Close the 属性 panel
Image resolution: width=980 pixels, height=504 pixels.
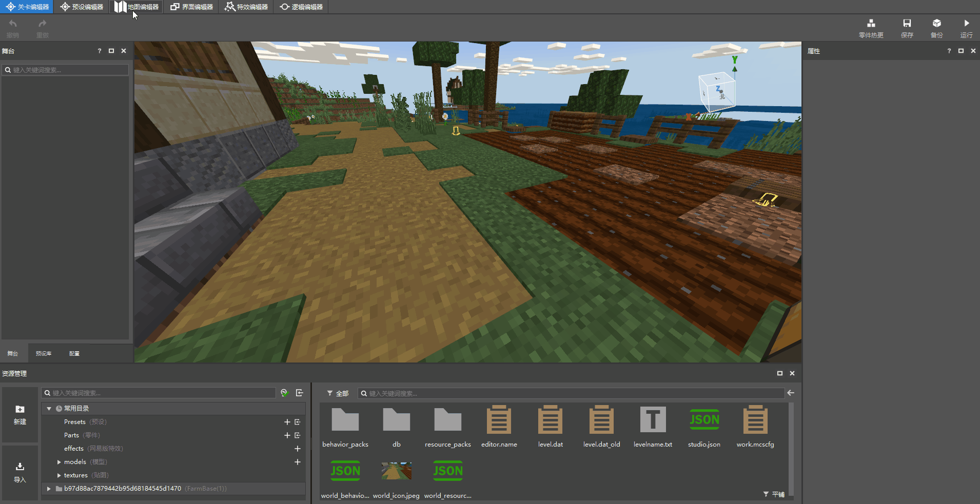[973, 51]
